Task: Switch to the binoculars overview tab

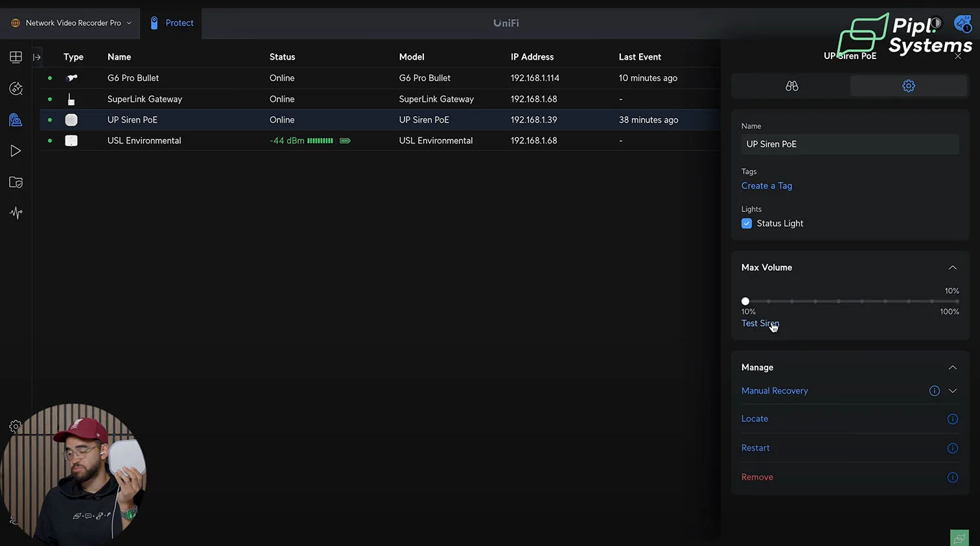Action: (x=791, y=86)
